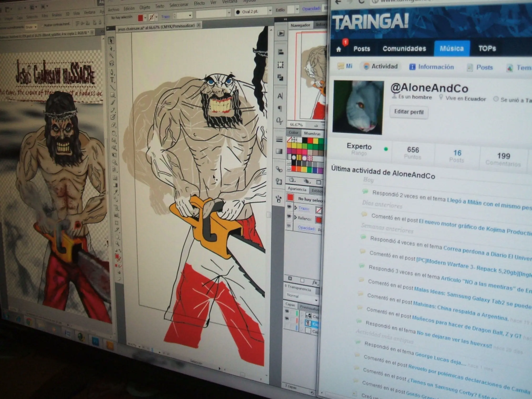532x399 pixels.
Task: Expand the Trazo attribute triangle
Action: click(x=296, y=208)
